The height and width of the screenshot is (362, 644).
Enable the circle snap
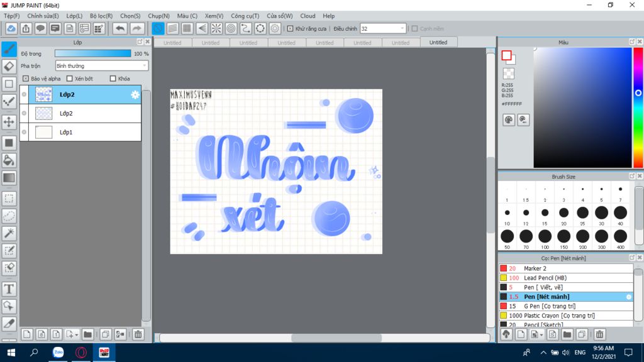tap(231, 28)
